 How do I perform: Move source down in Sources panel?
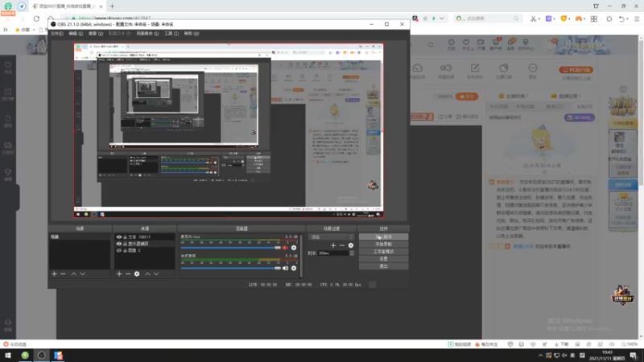(156, 274)
